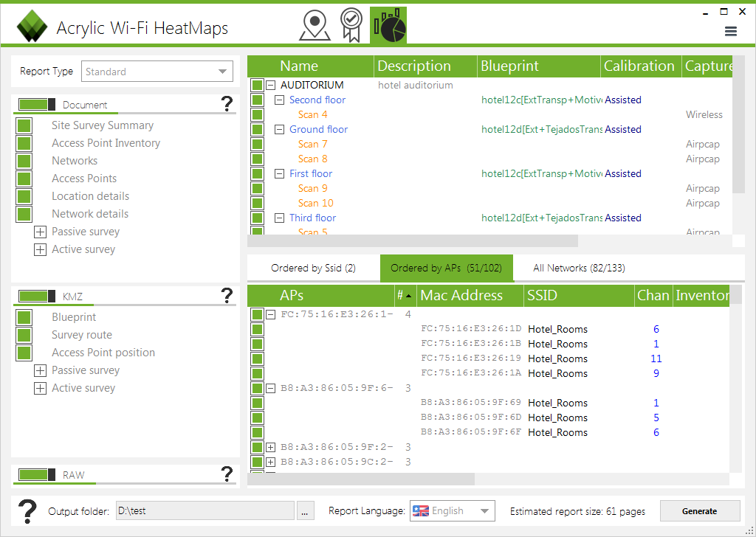Click the Generate button
The image size is (756, 537).
(699, 511)
